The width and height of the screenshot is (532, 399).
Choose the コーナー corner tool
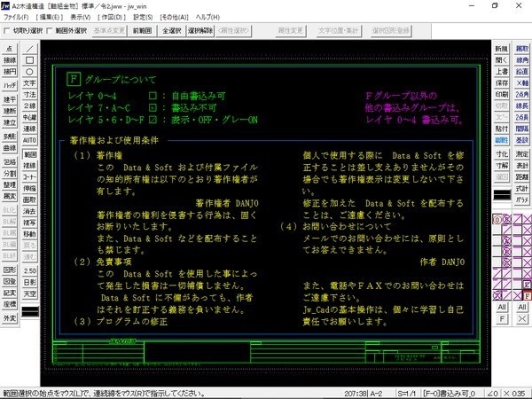point(29,177)
